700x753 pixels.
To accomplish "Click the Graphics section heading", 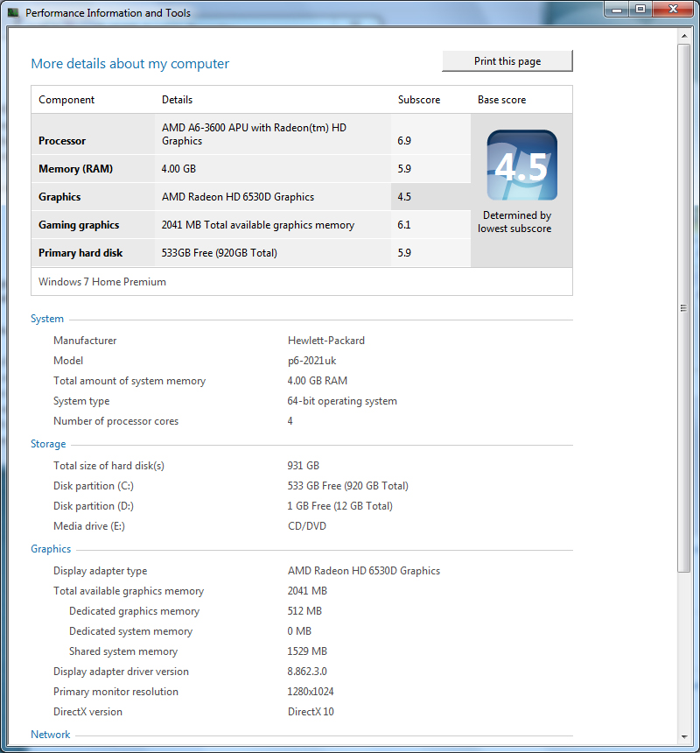I will point(51,549).
